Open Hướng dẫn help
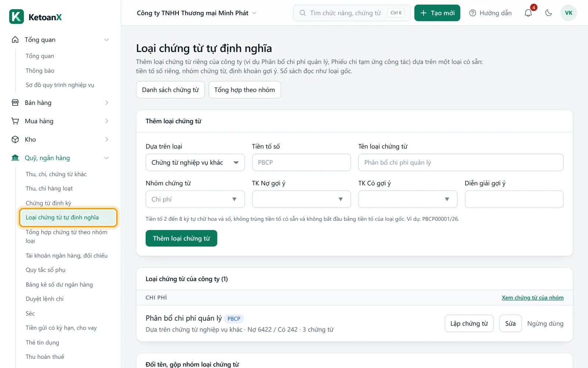This screenshot has height=368, width=588. 490,13
